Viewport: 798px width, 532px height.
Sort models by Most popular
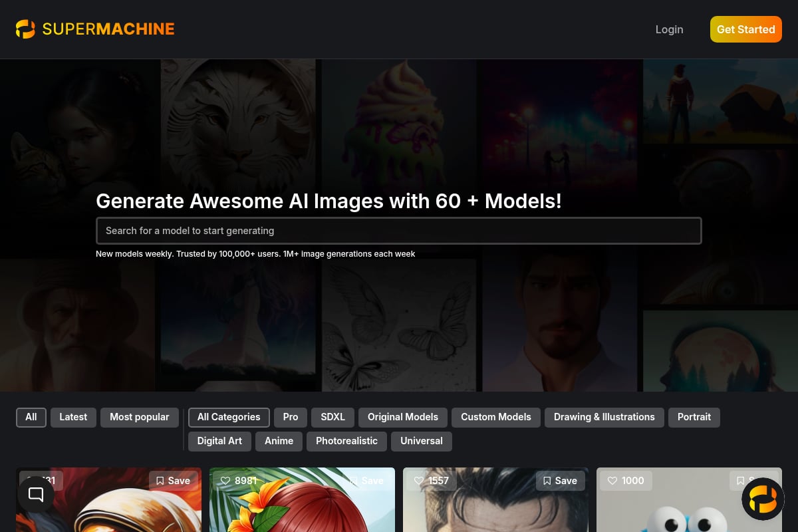tap(140, 418)
